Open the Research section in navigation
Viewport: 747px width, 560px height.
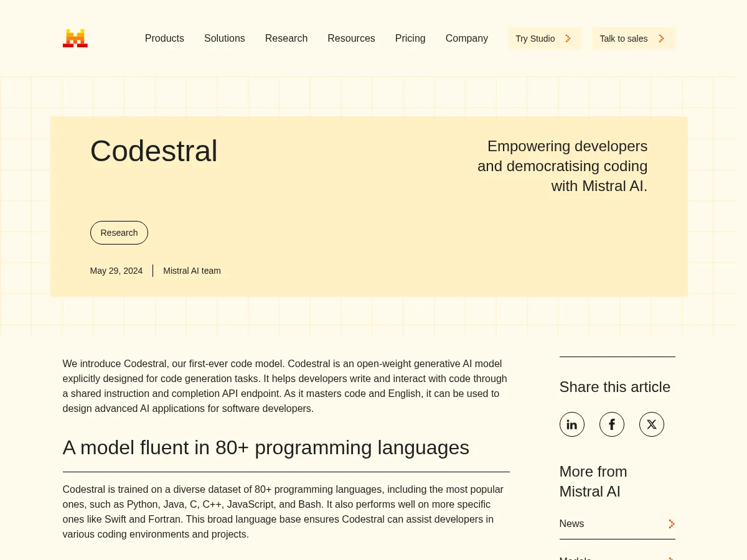(286, 38)
